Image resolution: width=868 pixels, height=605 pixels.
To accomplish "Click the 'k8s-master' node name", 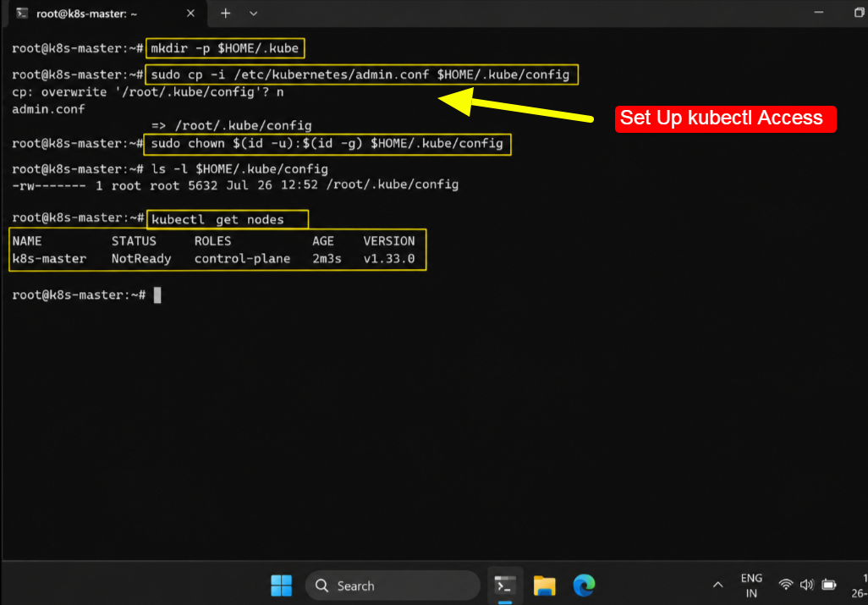I will click(49, 258).
